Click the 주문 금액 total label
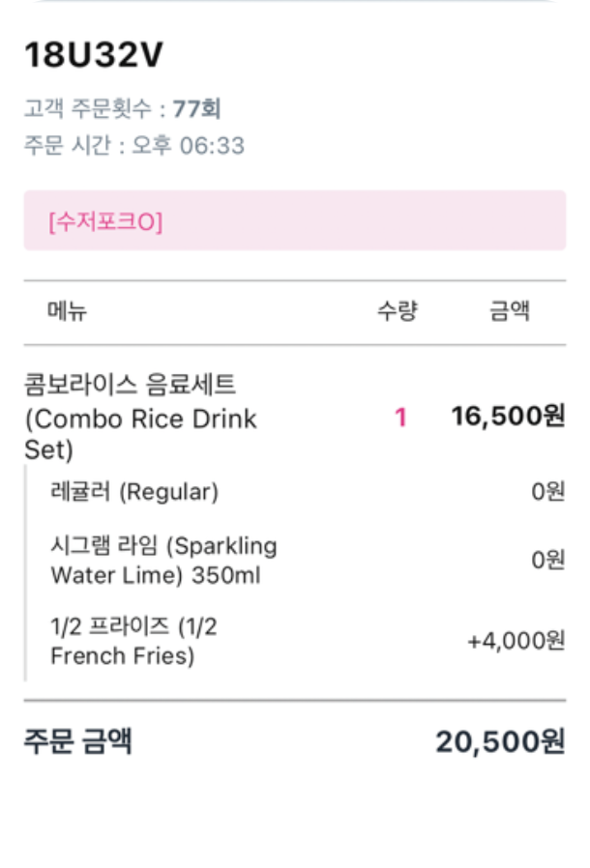Viewport: 590px width, 868px height. coord(78,741)
